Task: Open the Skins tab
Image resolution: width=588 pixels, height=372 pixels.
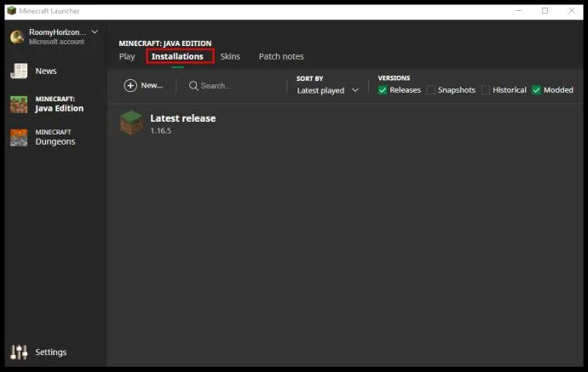Action: (x=230, y=56)
